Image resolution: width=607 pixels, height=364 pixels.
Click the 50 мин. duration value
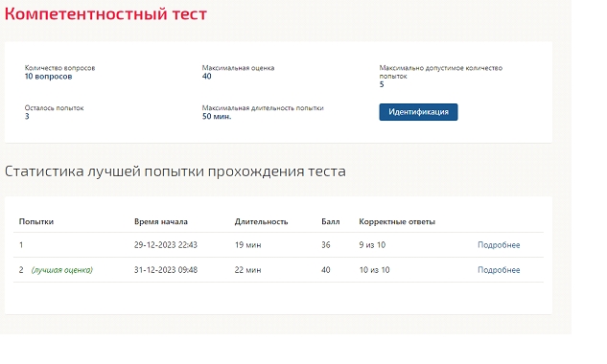[x=217, y=117]
